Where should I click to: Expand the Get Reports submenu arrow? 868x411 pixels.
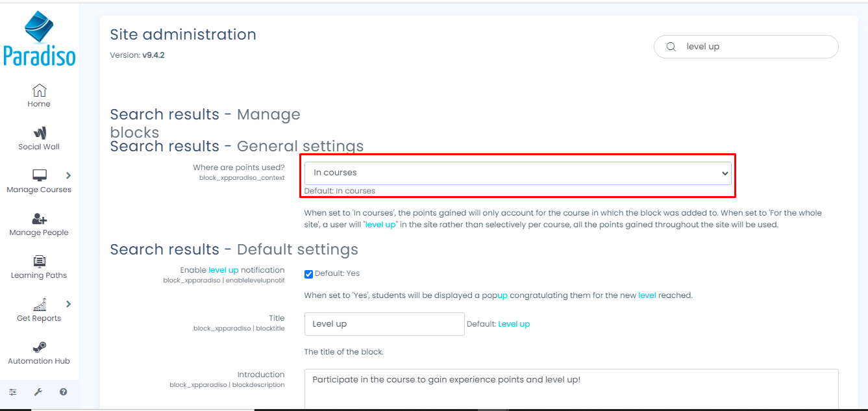pyautogui.click(x=68, y=304)
